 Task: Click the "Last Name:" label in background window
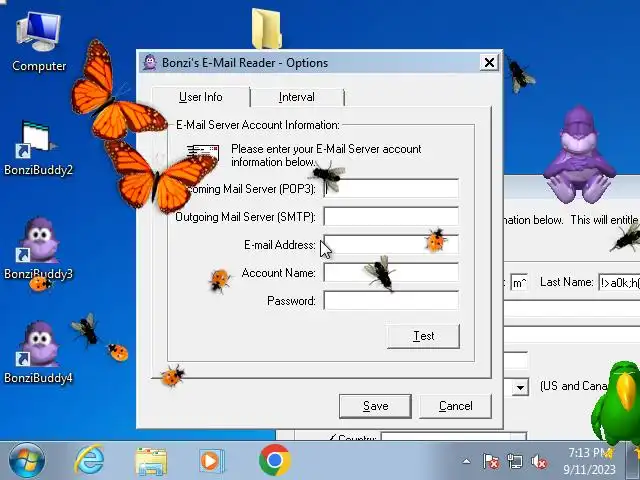click(x=567, y=282)
